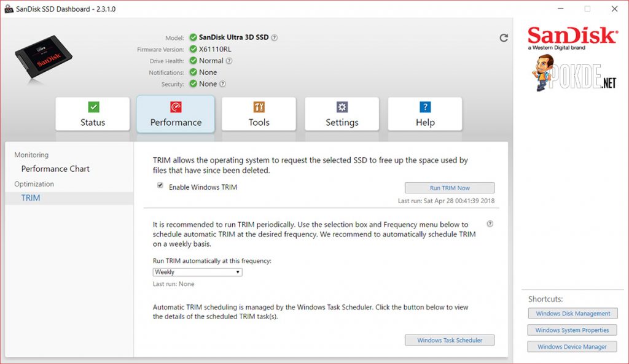Click the green checkmark beside Security
Viewport: 629px width, 364px height.
193,83
